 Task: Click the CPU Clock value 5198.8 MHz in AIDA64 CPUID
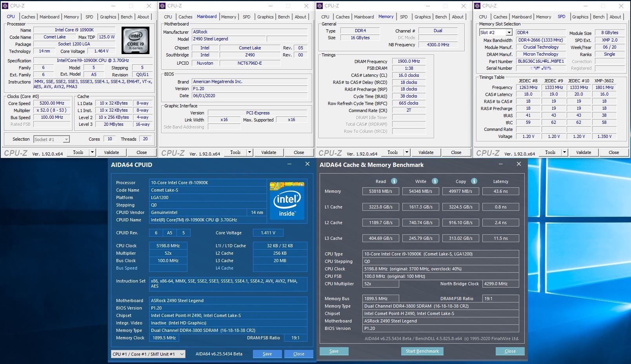168,246
